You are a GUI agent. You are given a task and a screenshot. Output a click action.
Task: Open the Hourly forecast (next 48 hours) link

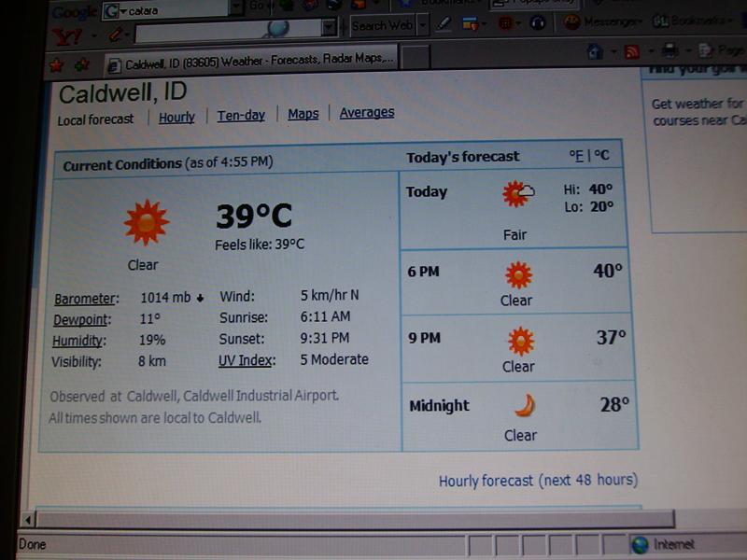pos(538,481)
